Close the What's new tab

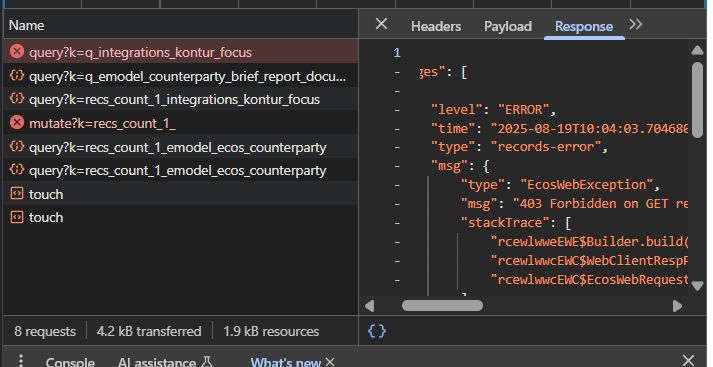330,362
